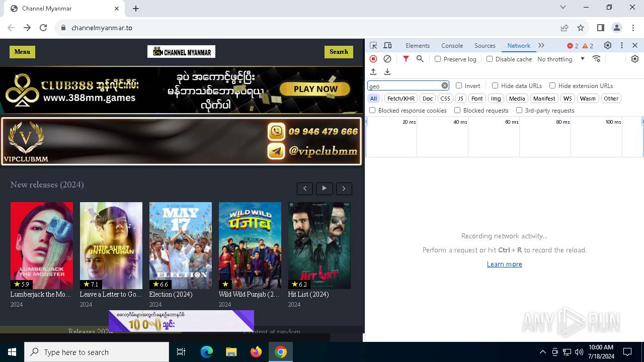Filter requests by Fetch/XHR
This screenshot has width=644, height=362.
point(401,99)
